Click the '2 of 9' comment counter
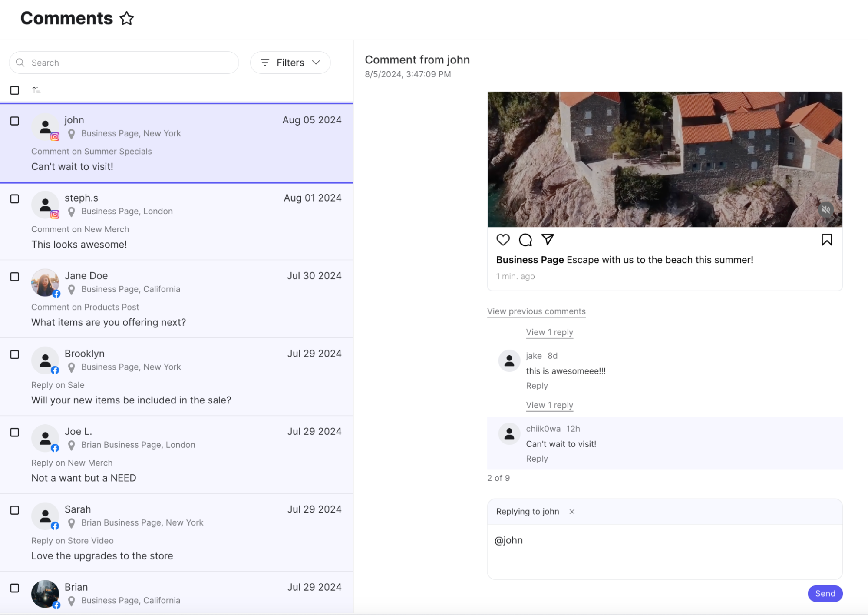 click(x=498, y=478)
